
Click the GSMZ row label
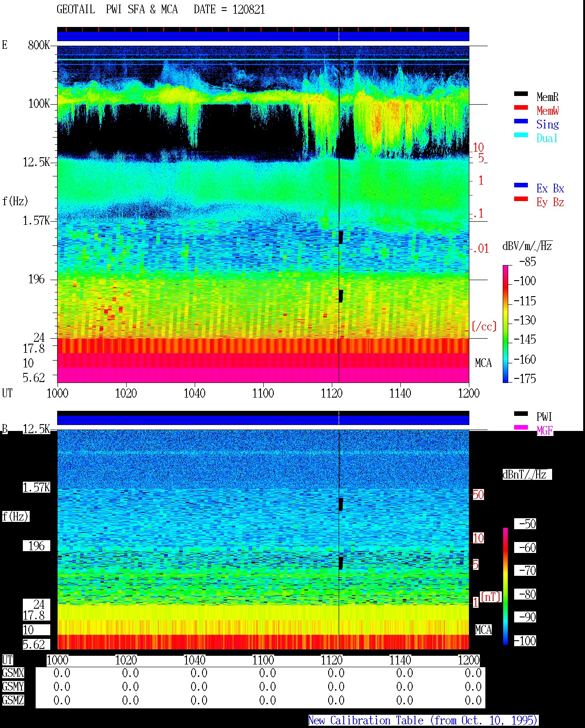pos(13,700)
